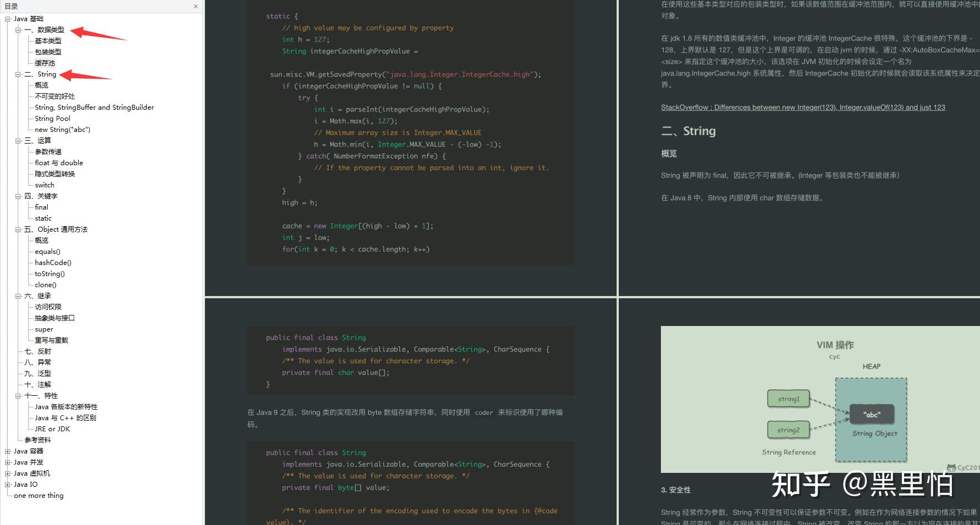The height and width of the screenshot is (525, 980).
Task: Open 抽象类与接口 outline entry
Action: click(55, 318)
